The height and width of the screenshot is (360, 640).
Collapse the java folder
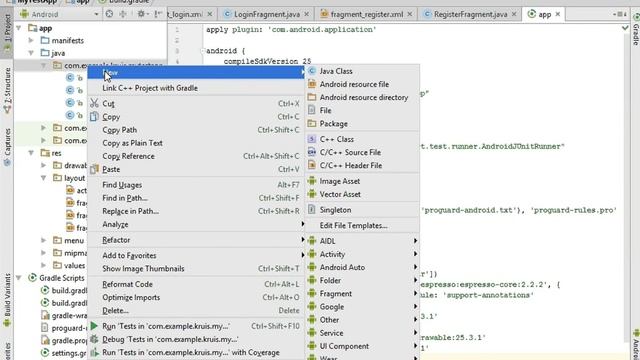(31, 53)
